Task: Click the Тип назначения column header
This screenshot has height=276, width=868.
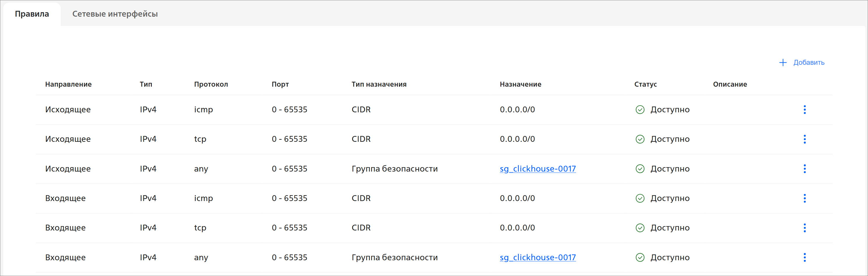Action: tap(379, 84)
